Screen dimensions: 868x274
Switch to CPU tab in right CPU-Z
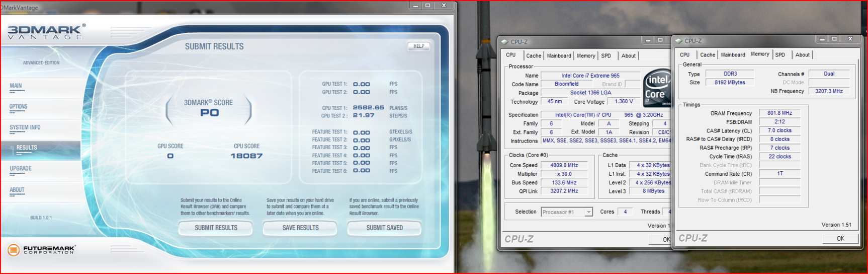click(685, 55)
